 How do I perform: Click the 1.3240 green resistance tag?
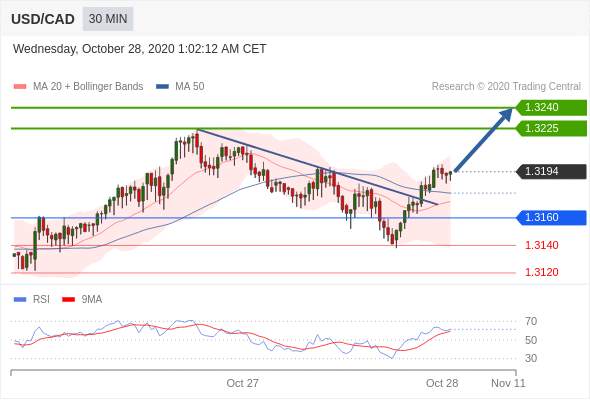click(551, 108)
